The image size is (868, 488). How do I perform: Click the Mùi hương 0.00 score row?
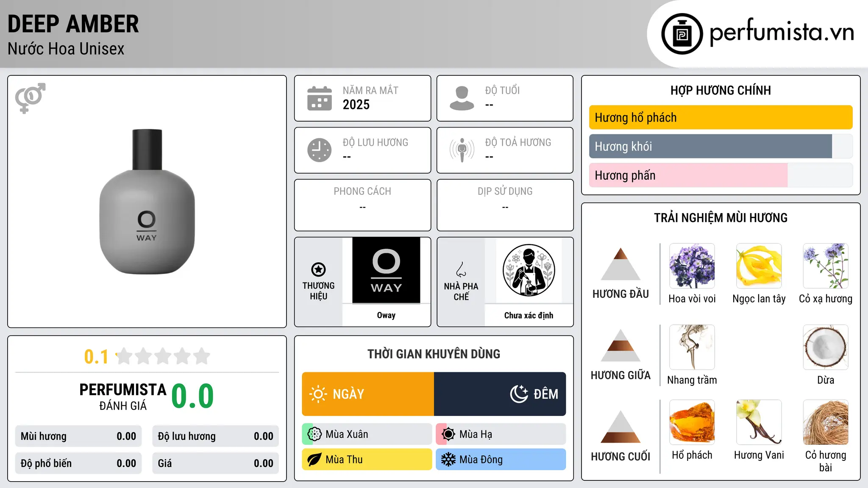(78, 436)
